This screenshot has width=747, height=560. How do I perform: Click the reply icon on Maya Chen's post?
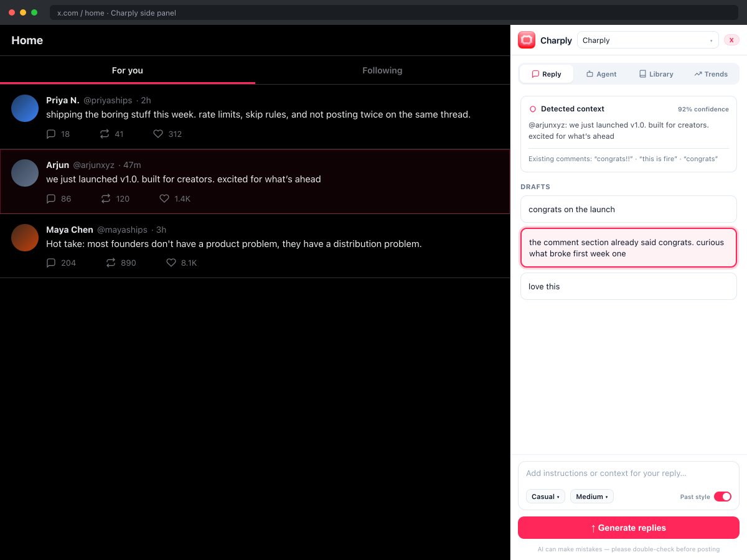point(51,263)
